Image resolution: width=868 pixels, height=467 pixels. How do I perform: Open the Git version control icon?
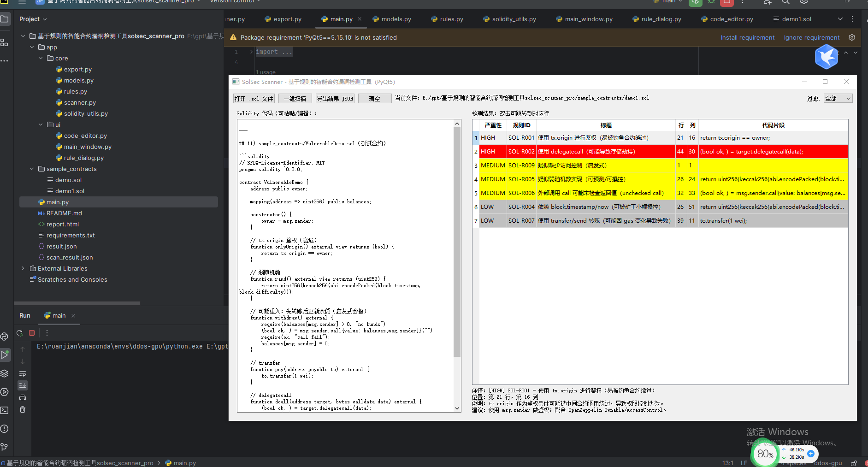coord(5,447)
